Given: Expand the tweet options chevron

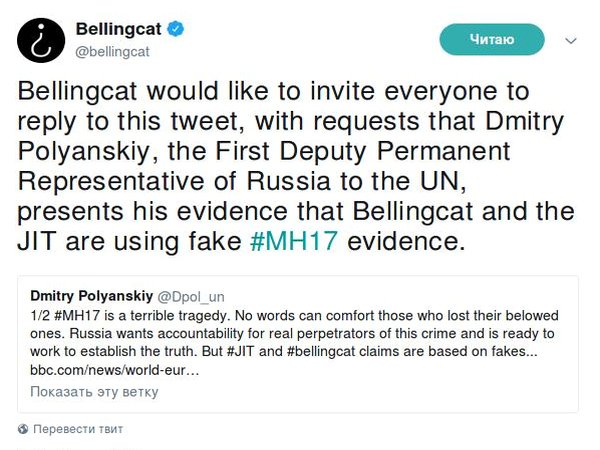Looking at the screenshot, I should pyautogui.click(x=571, y=41).
